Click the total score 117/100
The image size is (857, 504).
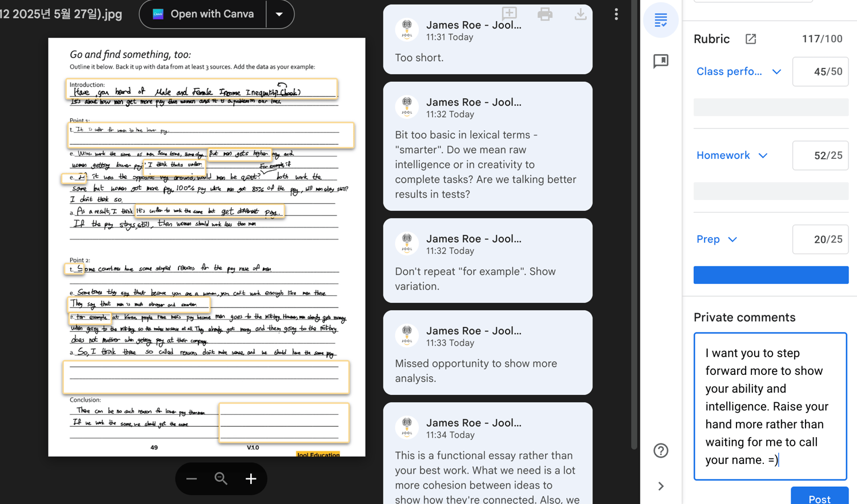822,39
